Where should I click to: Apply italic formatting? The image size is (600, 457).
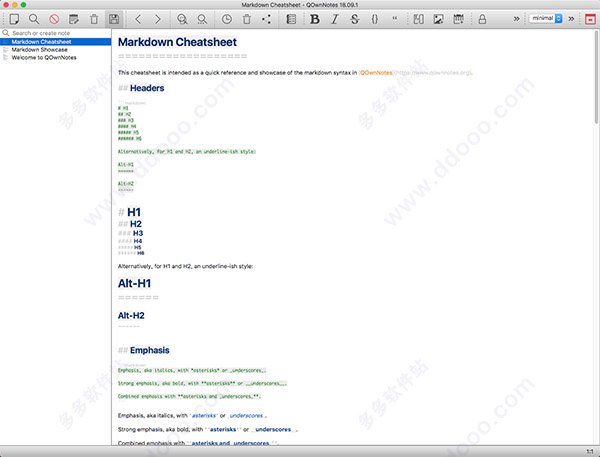coord(335,19)
